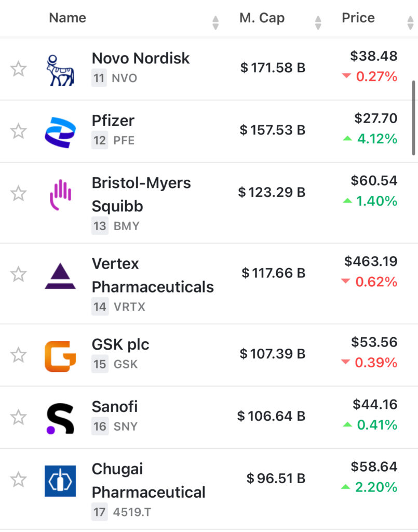
Task: Click Bristol-Myers Squibb's market cap value
Action: tap(272, 193)
